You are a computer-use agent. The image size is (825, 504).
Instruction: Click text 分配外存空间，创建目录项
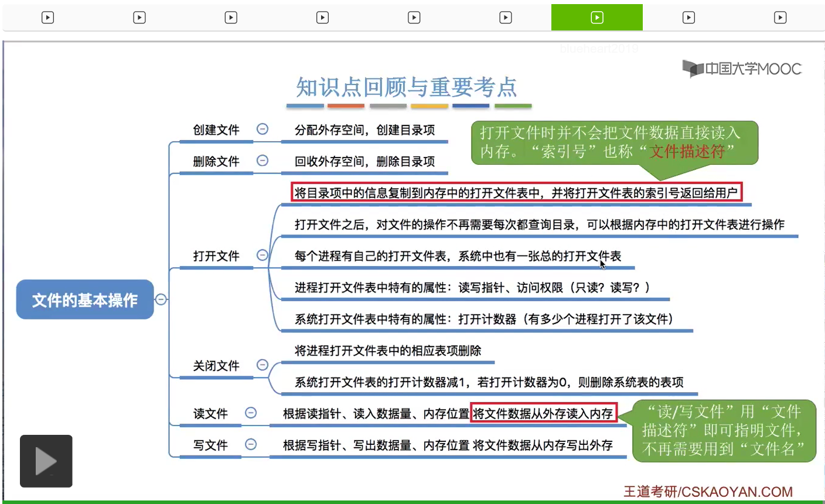click(364, 130)
